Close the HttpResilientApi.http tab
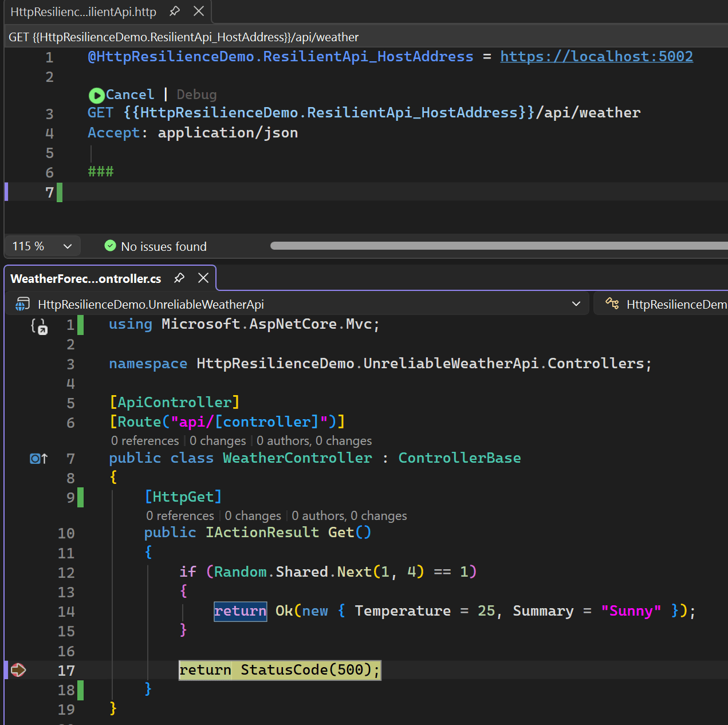Screen dimensions: 728x725 tap(199, 11)
